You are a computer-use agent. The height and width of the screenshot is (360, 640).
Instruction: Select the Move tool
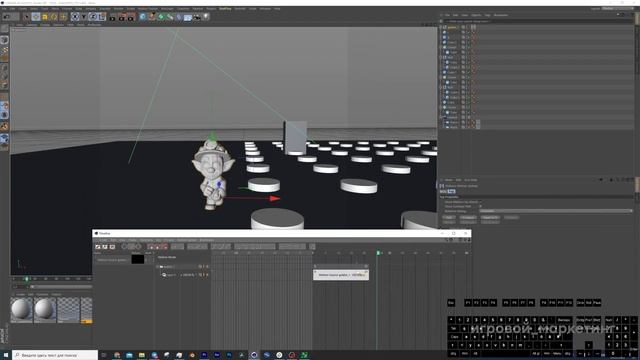click(36, 17)
